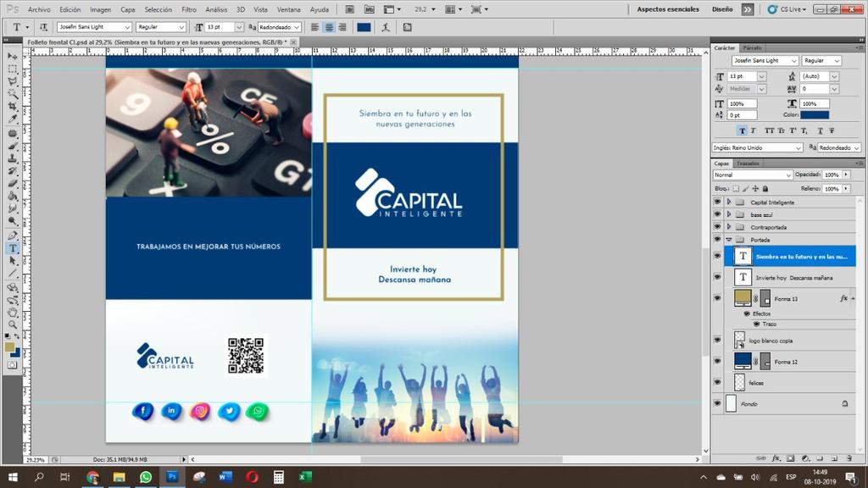
Task: Hide the base azul layer group
Action: pos(717,214)
